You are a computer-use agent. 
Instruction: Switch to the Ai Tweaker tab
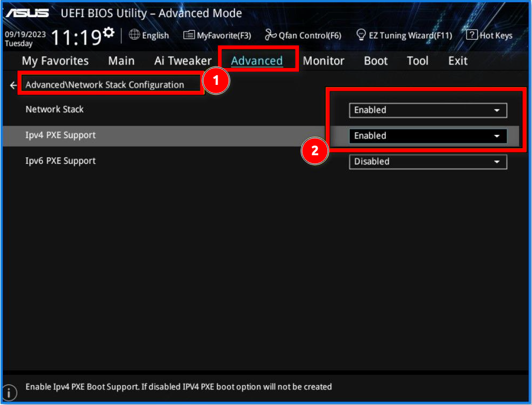183,61
